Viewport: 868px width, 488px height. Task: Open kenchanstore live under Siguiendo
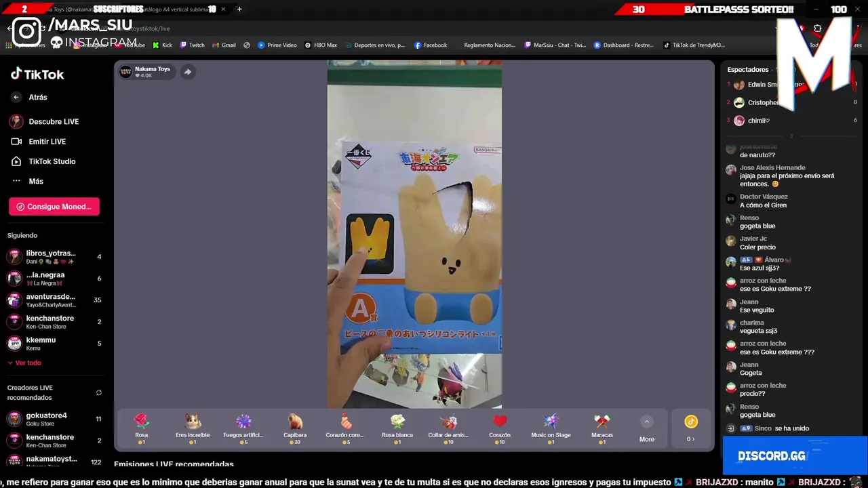point(54,322)
